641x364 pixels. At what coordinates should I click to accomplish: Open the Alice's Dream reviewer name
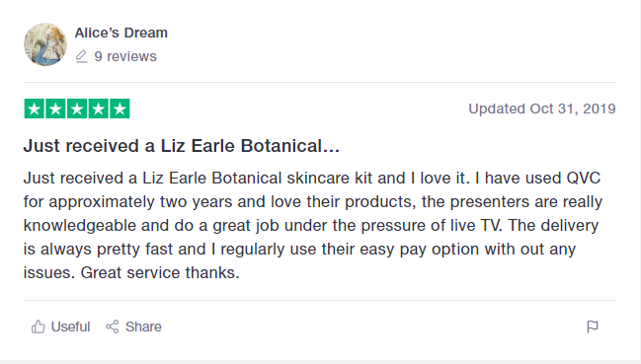click(121, 33)
